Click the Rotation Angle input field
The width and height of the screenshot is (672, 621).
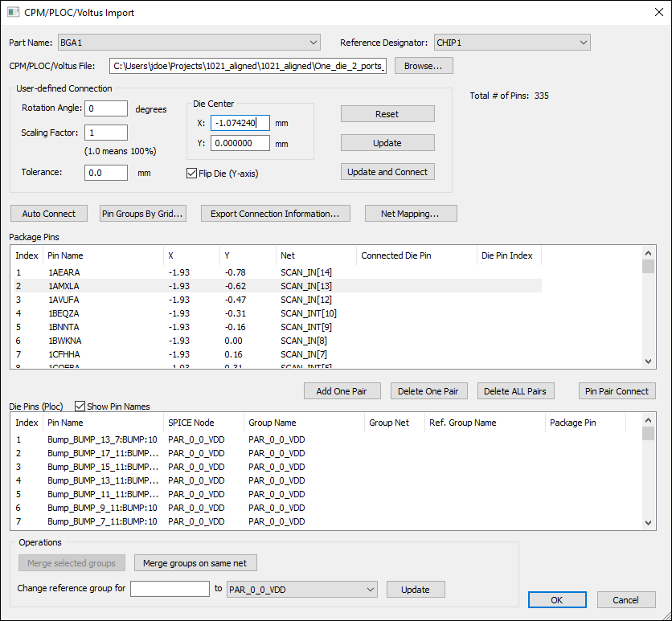coord(107,108)
